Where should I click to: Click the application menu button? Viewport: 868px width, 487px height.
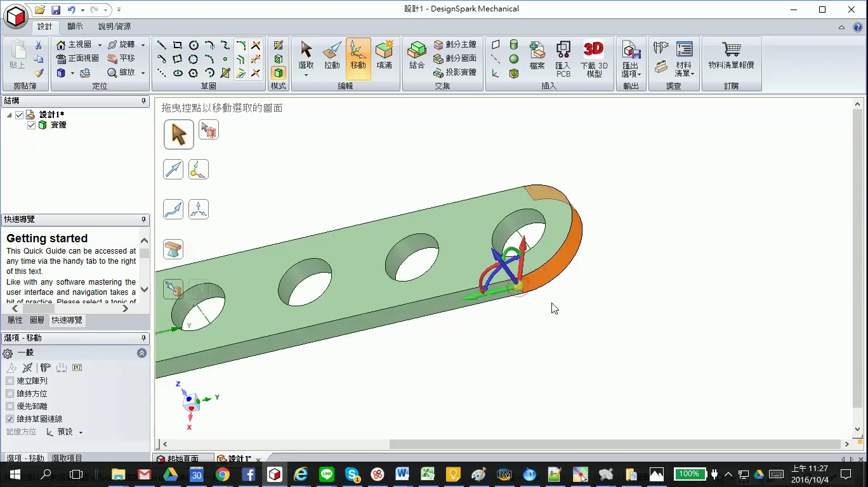click(16, 16)
